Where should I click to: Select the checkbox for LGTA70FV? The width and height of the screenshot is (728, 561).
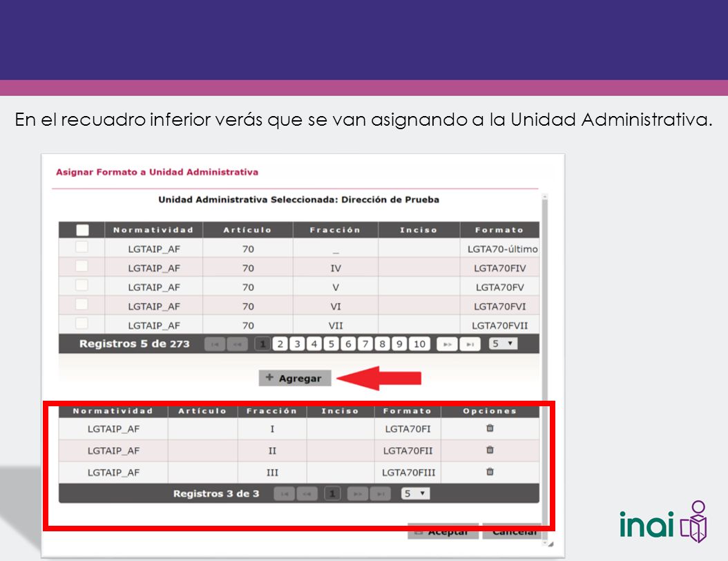coord(82,285)
